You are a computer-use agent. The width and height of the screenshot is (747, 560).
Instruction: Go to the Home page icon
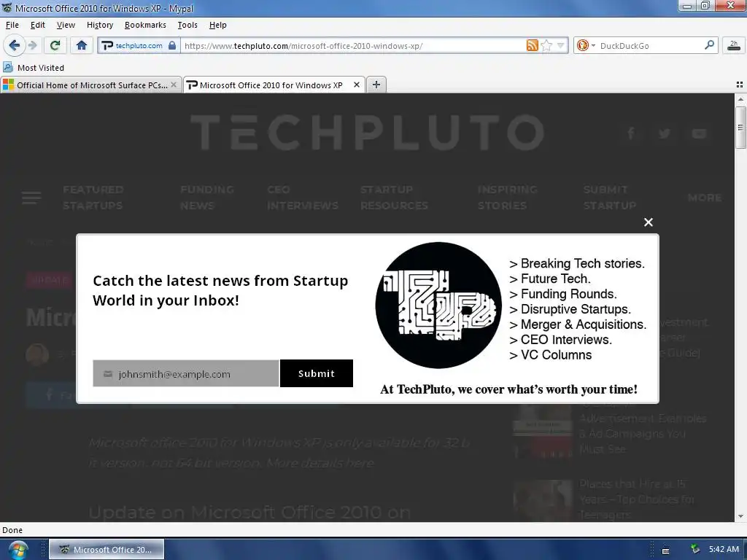(x=82, y=46)
